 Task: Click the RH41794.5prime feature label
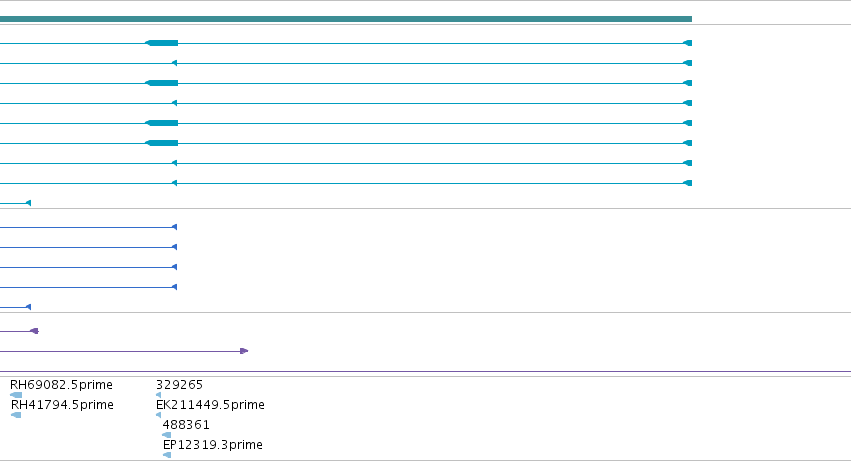(62, 405)
